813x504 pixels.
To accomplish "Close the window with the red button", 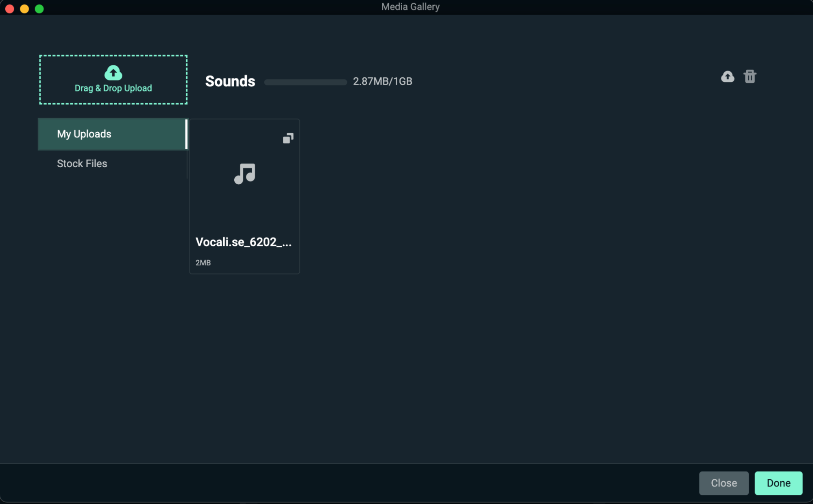I will click(10, 9).
